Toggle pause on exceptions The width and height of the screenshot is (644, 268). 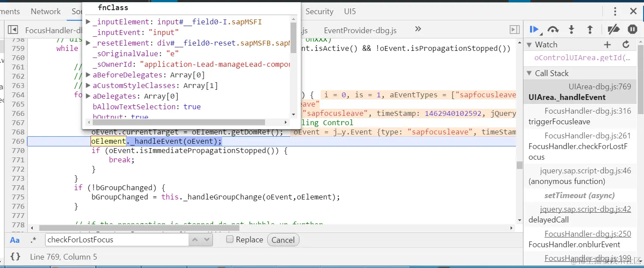pos(633,30)
